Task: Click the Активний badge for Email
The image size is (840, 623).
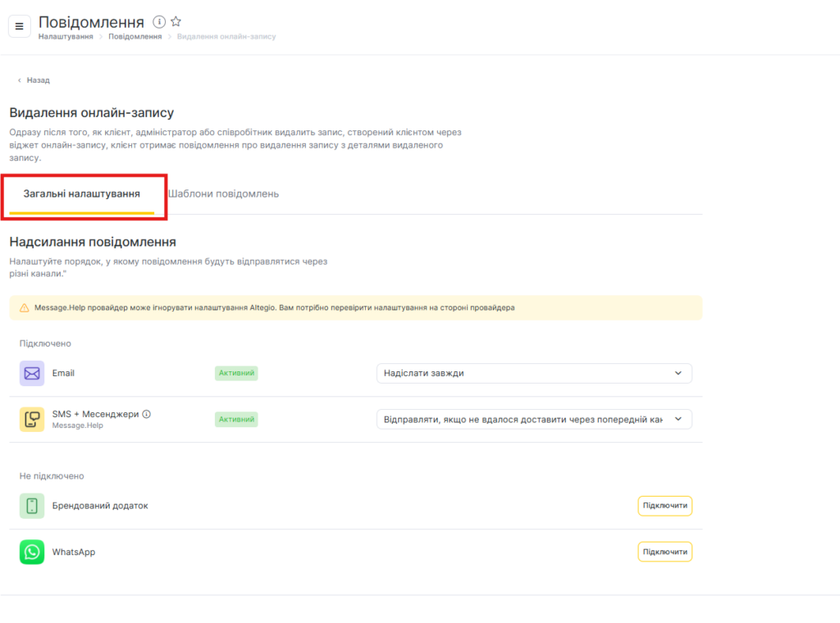Action: 236,373
